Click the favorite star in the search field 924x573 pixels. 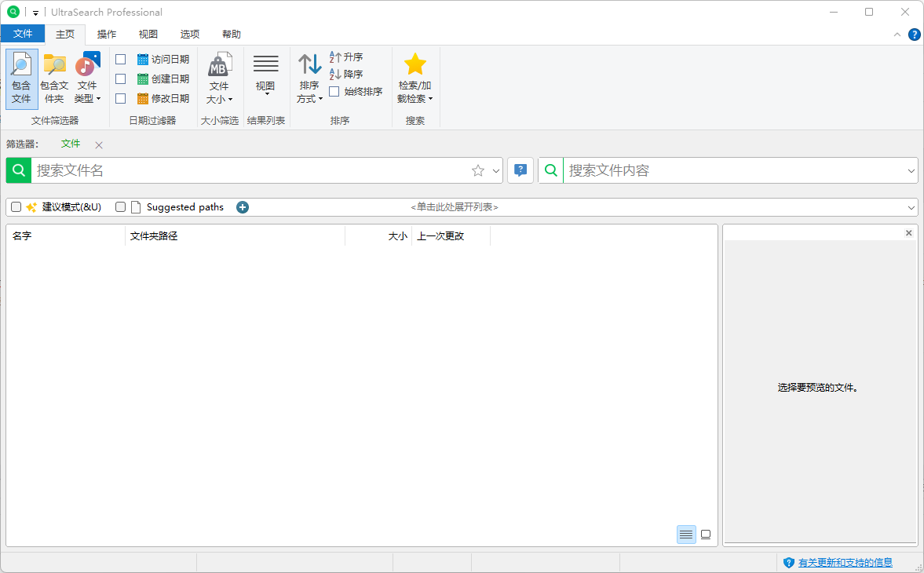(x=480, y=170)
